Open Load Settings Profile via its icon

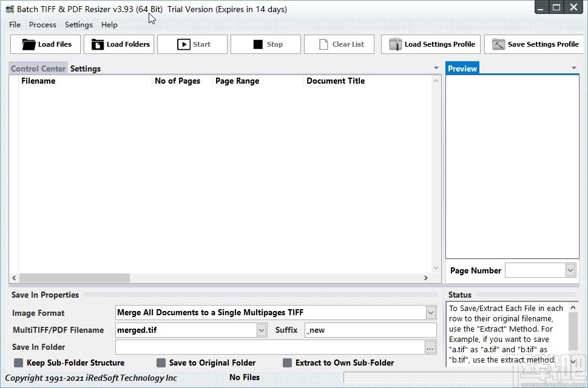[396, 44]
